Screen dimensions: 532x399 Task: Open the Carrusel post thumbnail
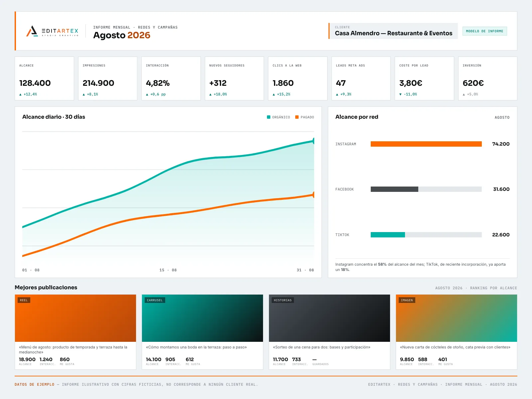pyautogui.click(x=202, y=318)
